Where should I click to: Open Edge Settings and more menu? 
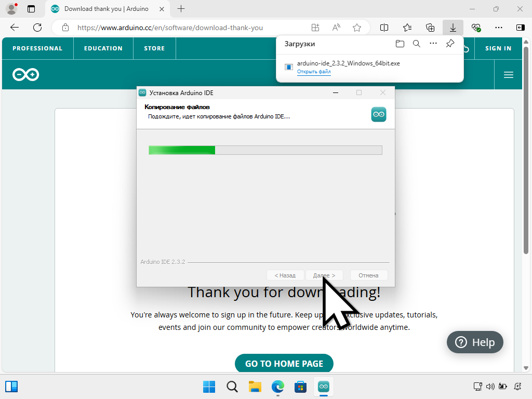coord(498,28)
